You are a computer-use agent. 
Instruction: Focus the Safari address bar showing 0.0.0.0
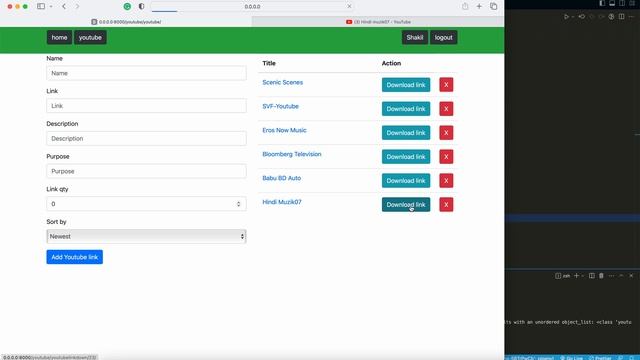[252, 7]
